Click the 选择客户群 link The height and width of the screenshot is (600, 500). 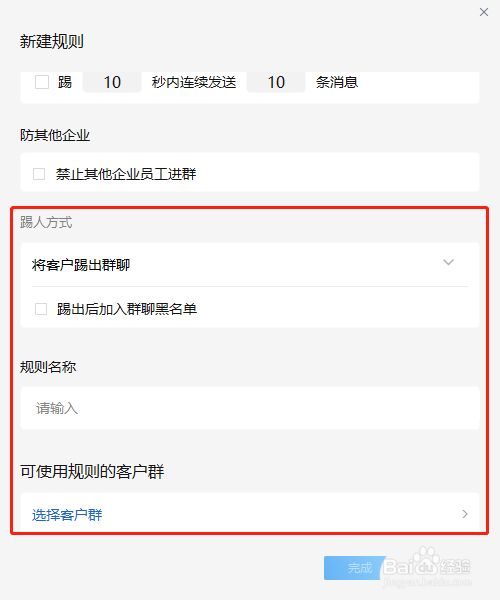[x=67, y=515]
